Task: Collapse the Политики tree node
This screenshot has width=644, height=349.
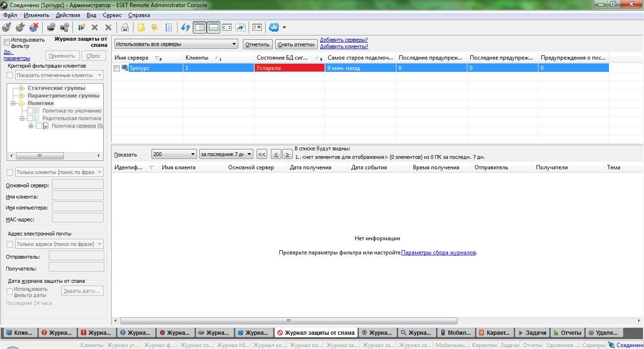Action: pyautogui.click(x=13, y=103)
